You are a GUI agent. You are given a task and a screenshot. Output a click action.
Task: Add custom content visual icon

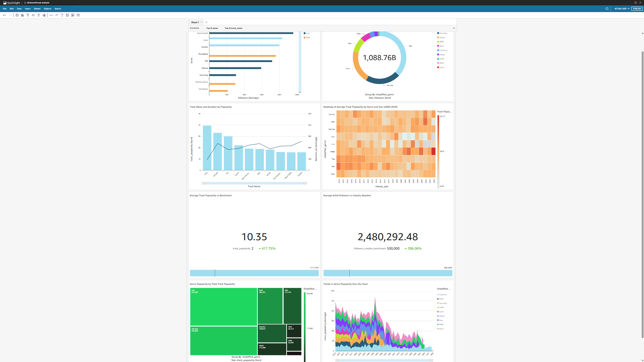tap(73, 15)
